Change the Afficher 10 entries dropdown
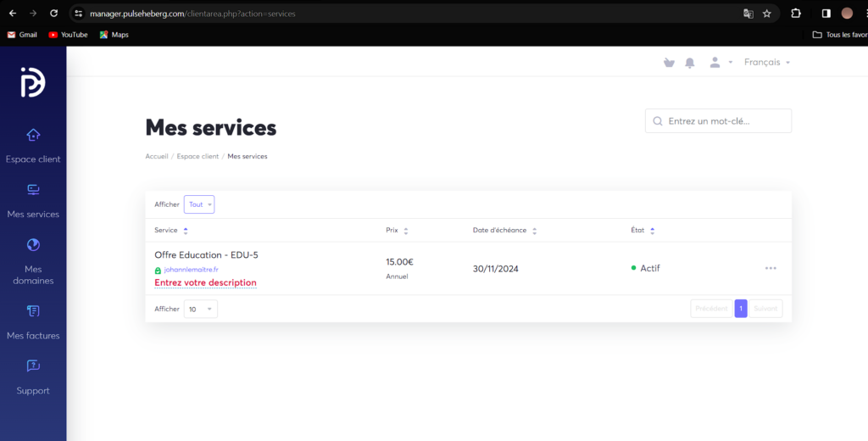Viewport: 868px width, 441px height. tap(200, 310)
